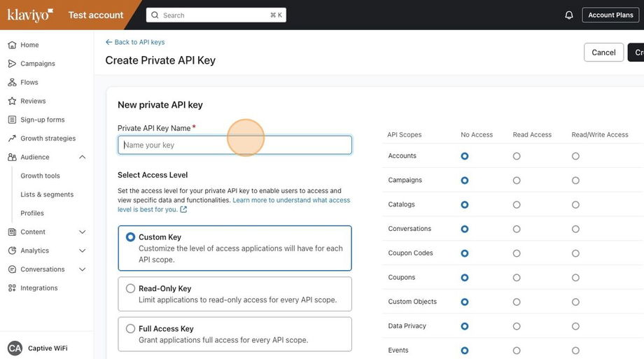
Task: Set Accounts scope to Read/Write Access
Action: tap(575, 156)
